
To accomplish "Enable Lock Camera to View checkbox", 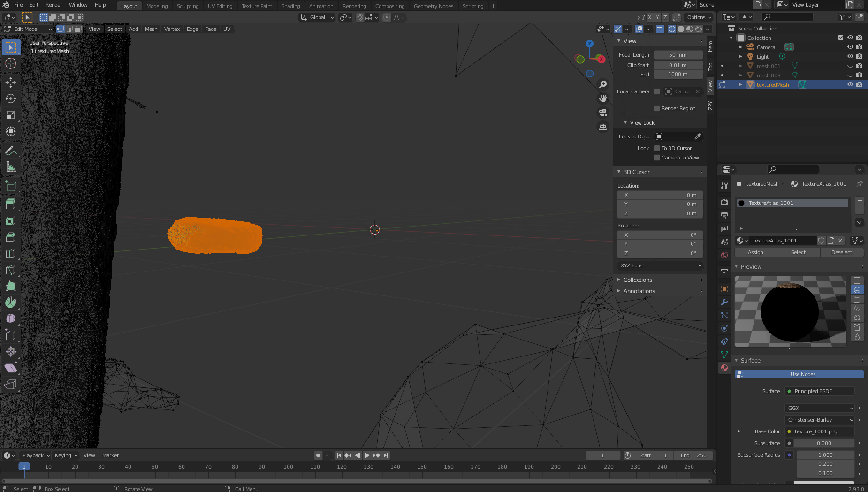I will tap(657, 158).
